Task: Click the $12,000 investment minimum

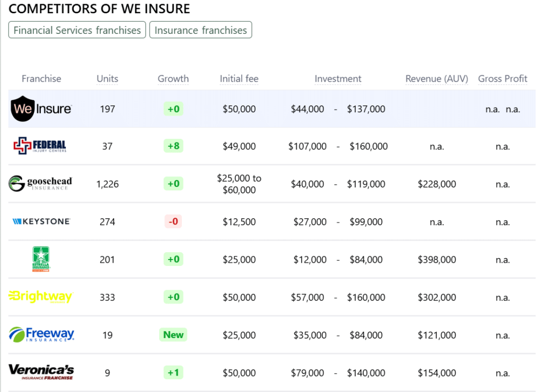Action: click(310, 259)
